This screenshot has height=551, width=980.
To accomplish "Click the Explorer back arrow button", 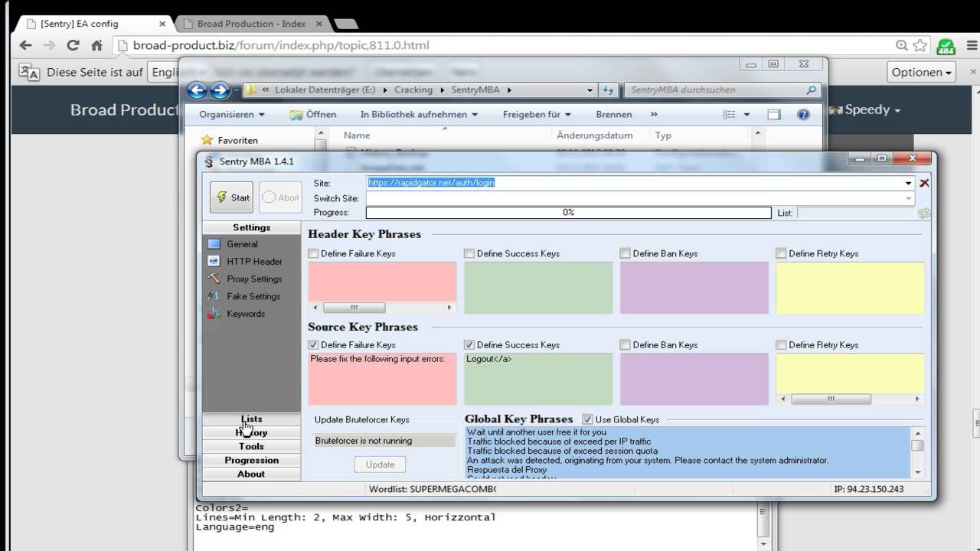I will click(197, 90).
